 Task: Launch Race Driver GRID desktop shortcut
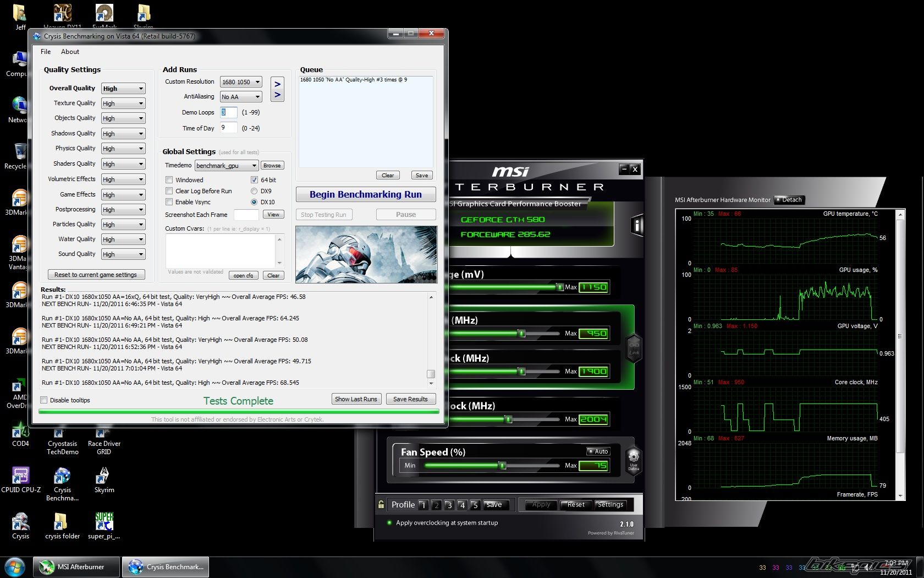pyautogui.click(x=104, y=440)
